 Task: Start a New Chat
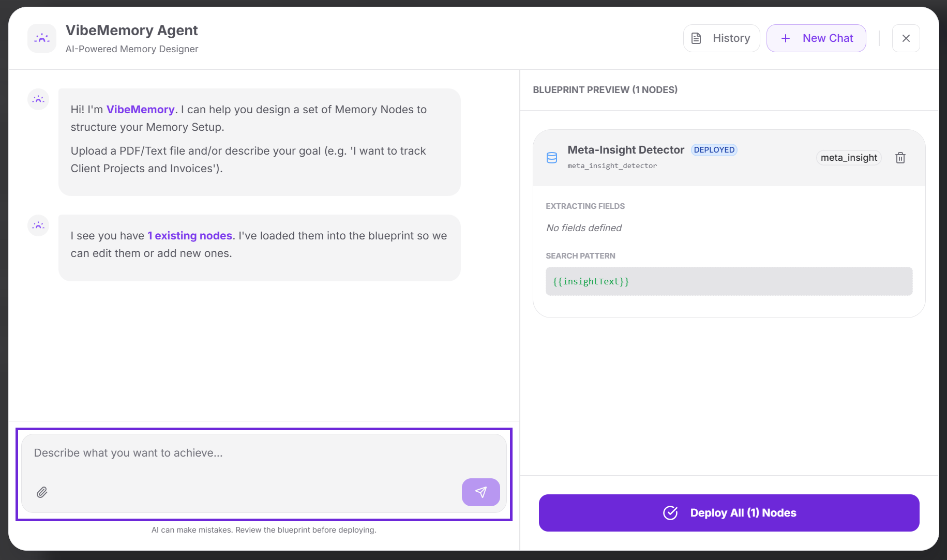[816, 38]
